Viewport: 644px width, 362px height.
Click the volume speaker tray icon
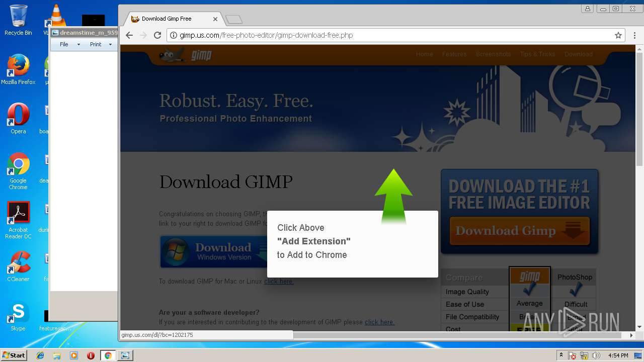pyautogui.click(x=596, y=355)
